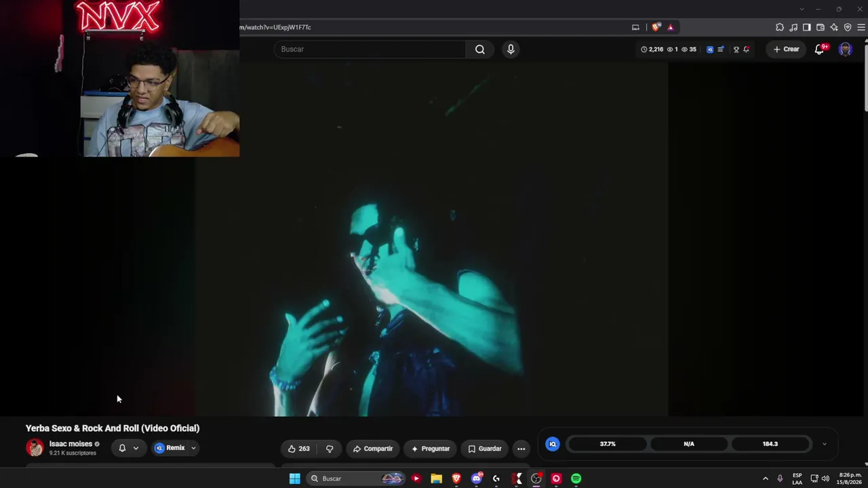Like the video with the thumbs-up button
This screenshot has height=488, width=868.
[x=299, y=449]
